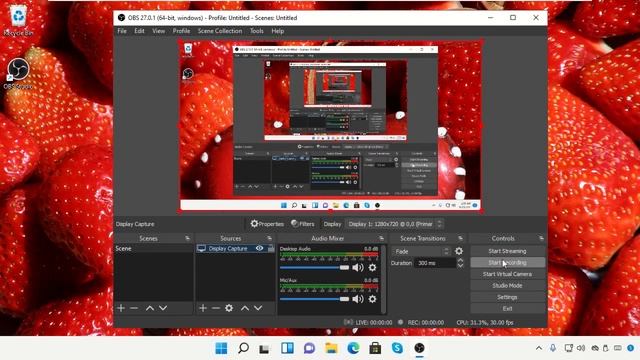The width and height of the screenshot is (640, 360).
Task: Remove selected source with minus icon
Action: pos(216,308)
